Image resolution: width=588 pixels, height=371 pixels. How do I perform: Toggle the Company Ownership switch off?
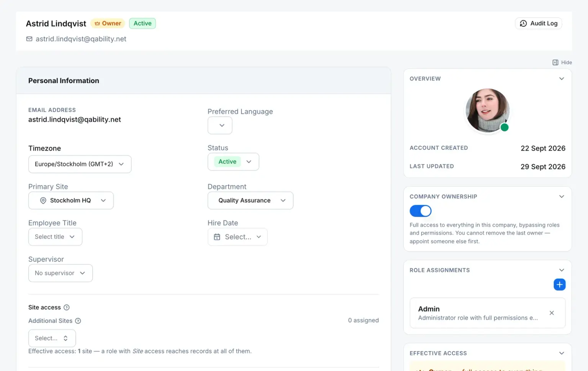(x=420, y=211)
